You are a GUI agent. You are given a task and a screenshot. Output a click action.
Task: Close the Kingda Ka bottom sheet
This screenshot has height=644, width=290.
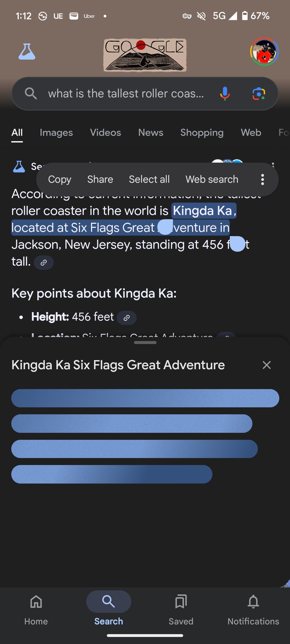coord(267,365)
